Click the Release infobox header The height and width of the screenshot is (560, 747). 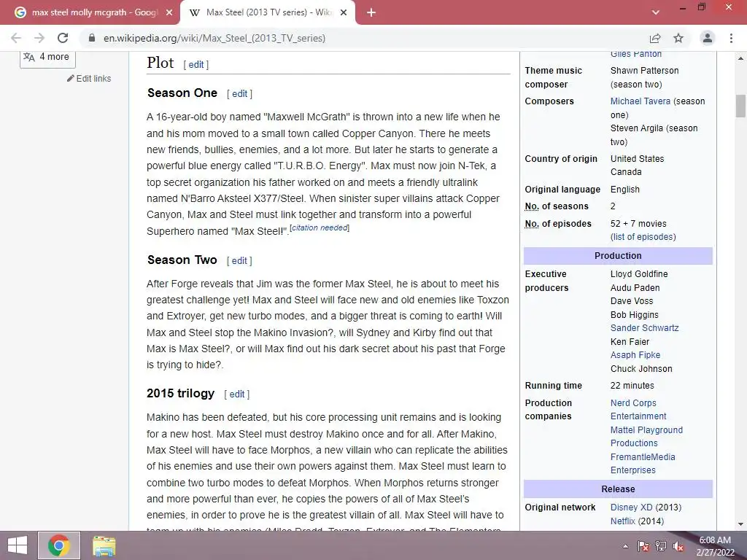pyautogui.click(x=618, y=489)
